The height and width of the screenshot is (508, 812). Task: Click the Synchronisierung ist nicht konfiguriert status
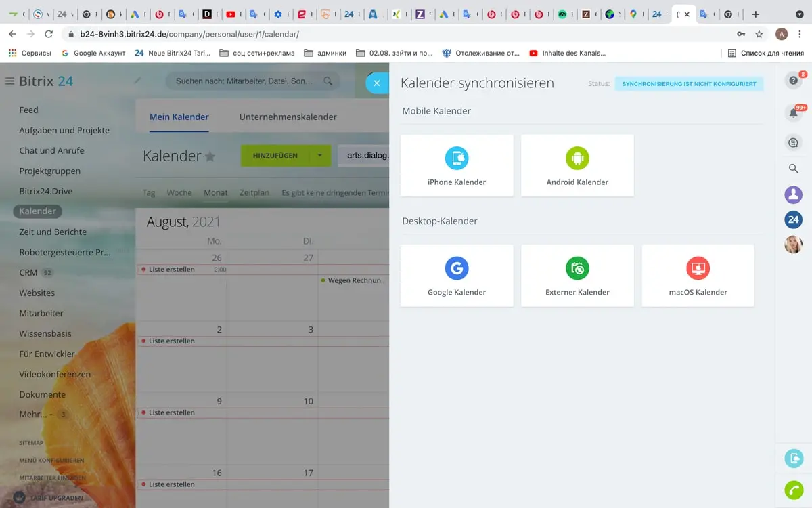coord(689,84)
